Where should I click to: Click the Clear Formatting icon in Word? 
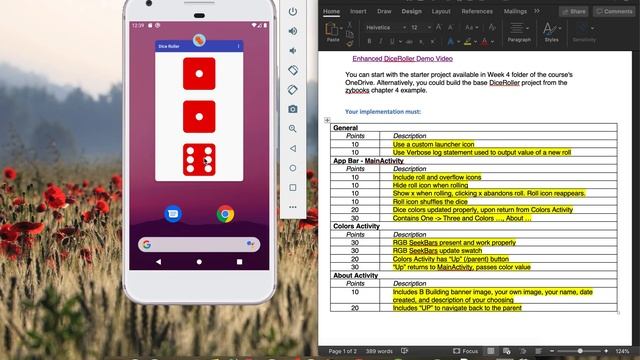point(492,27)
